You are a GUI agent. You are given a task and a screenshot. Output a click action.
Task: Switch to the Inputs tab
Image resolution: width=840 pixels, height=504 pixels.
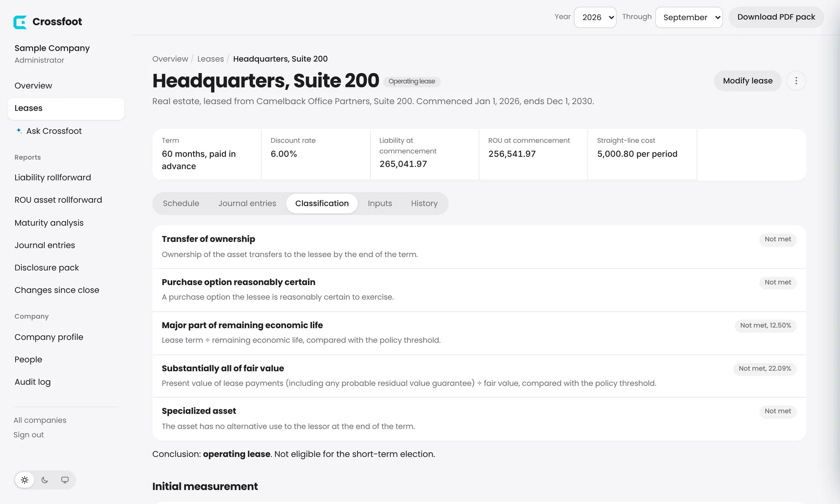coord(380,203)
